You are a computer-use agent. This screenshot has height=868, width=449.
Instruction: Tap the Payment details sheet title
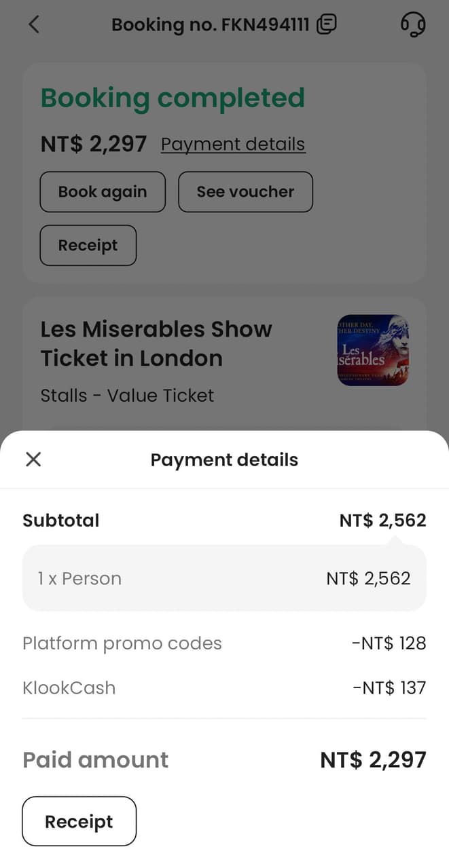(x=224, y=459)
